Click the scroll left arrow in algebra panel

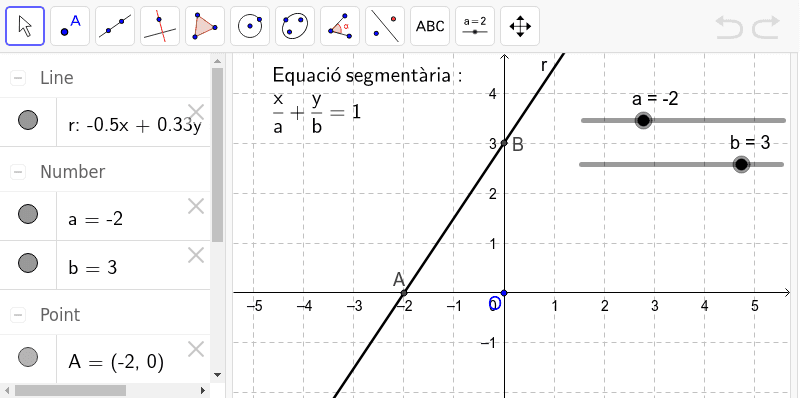7,391
